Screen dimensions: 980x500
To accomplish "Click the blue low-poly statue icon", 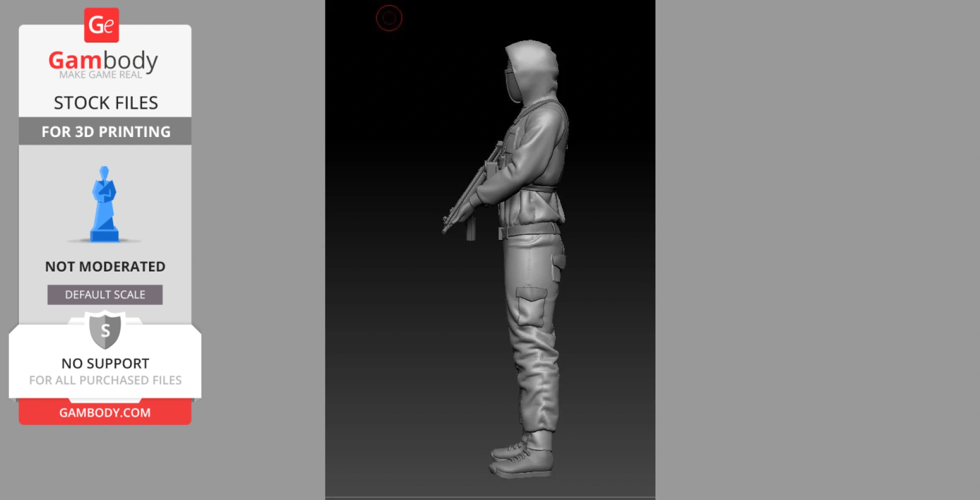I will tap(104, 204).
